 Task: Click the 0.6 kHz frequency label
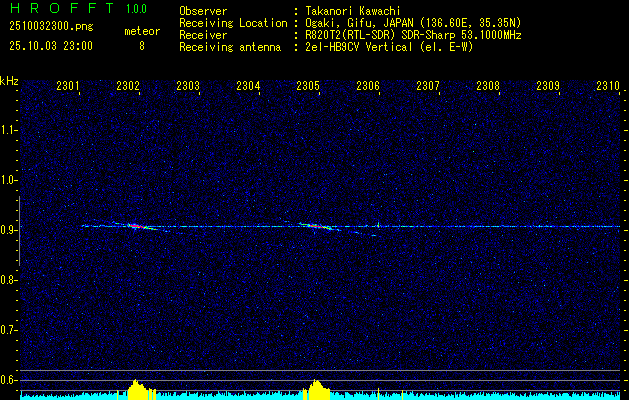9,380
